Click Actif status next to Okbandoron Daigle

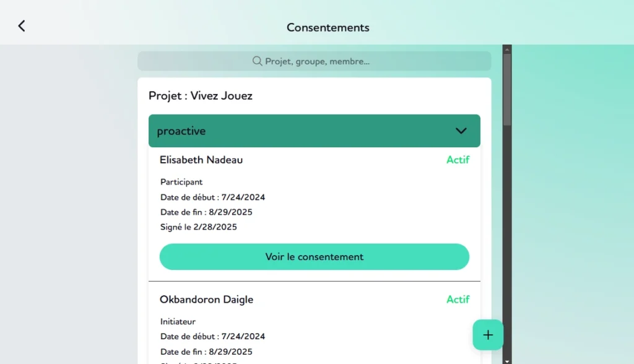pos(458,299)
